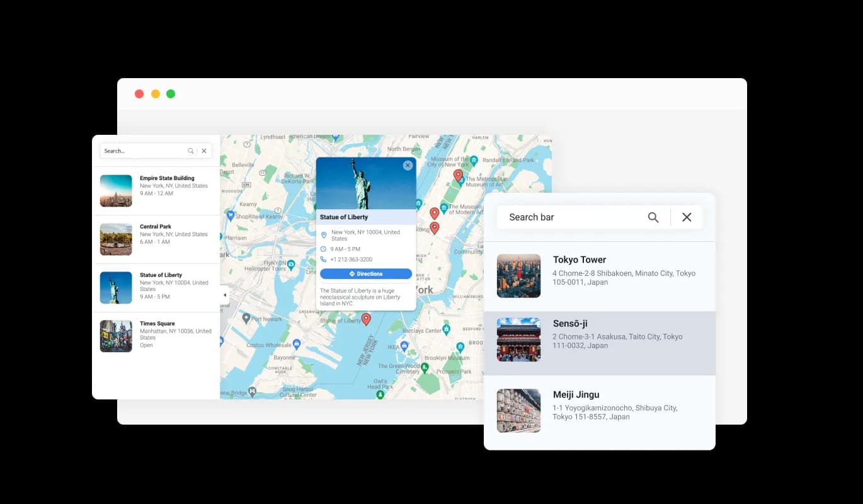The image size is (863, 504).
Task: Clear the large Search bar with the X icon
Action: coord(687,217)
